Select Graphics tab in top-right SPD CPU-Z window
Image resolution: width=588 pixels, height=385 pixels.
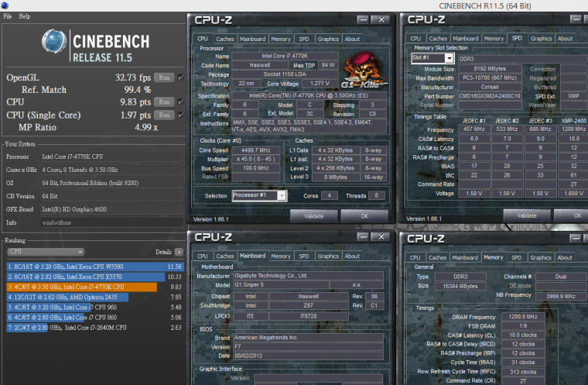click(x=541, y=38)
